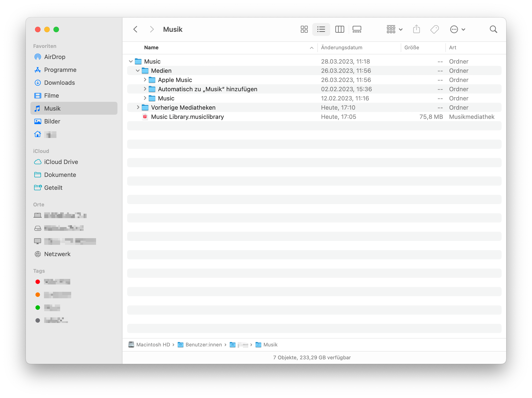
Task: Switch to icon grid view
Action: [304, 29]
